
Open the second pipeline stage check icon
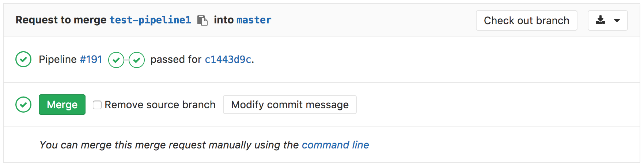[137, 60]
